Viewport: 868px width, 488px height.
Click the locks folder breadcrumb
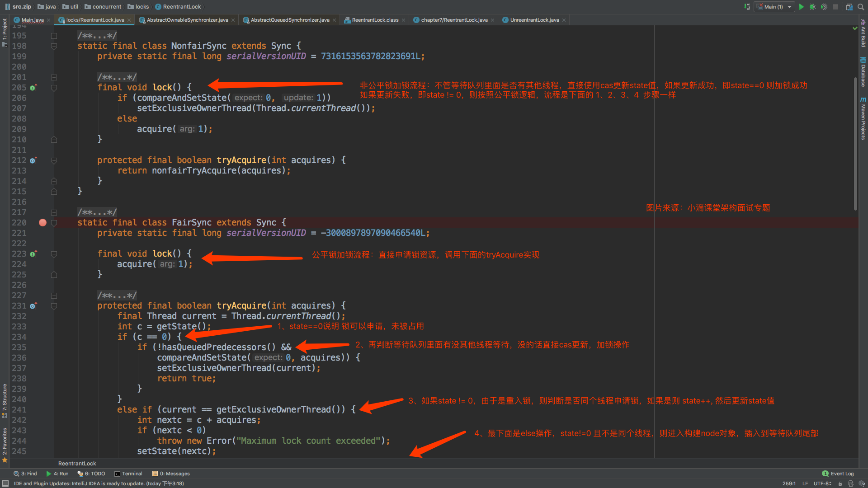point(138,7)
